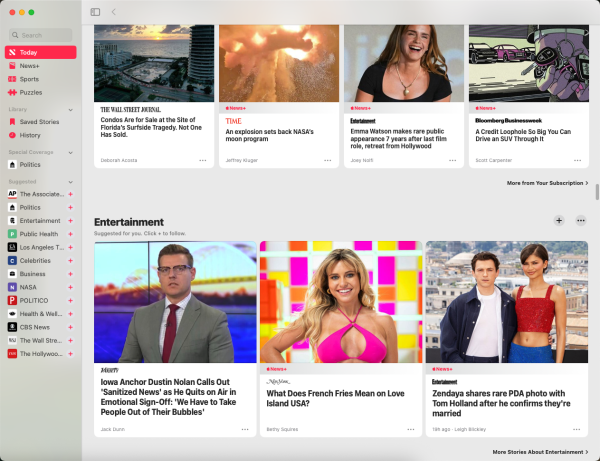
Task: Open Los Angeles Times suggested channel
Action: pos(36,248)
